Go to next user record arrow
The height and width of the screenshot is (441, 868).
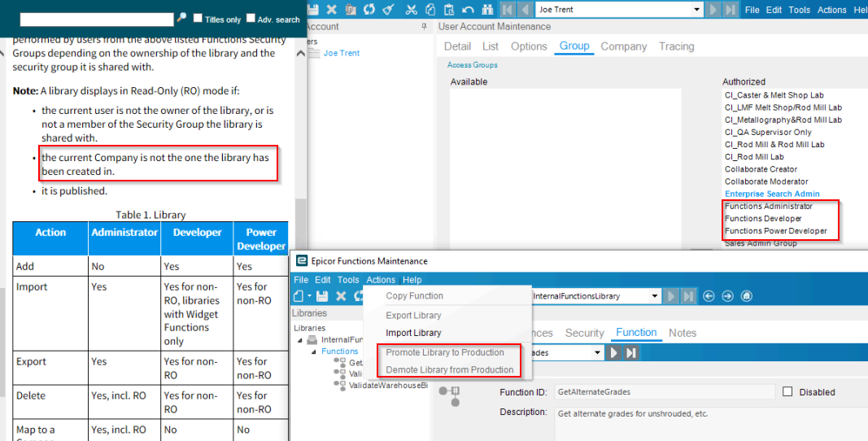[x=713, y=10]
